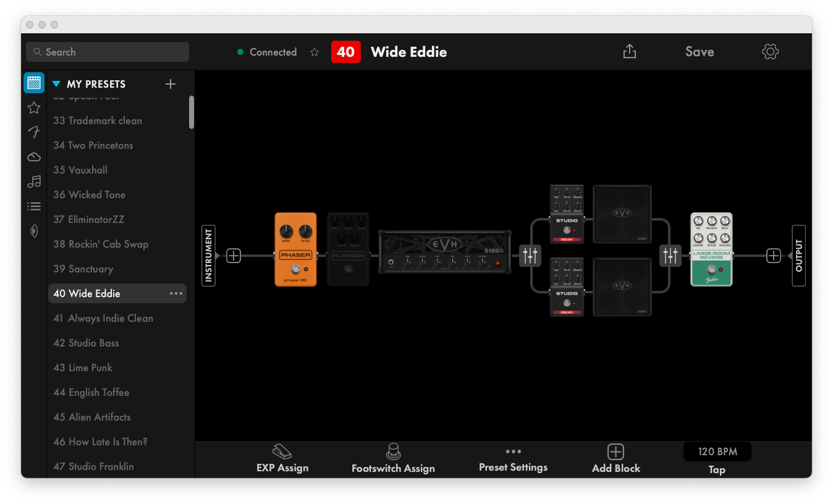This screenshot has width=833, height=504.
Task: Toggle the Phaser 90 pedal footswitch
Action: pos(295,270)
